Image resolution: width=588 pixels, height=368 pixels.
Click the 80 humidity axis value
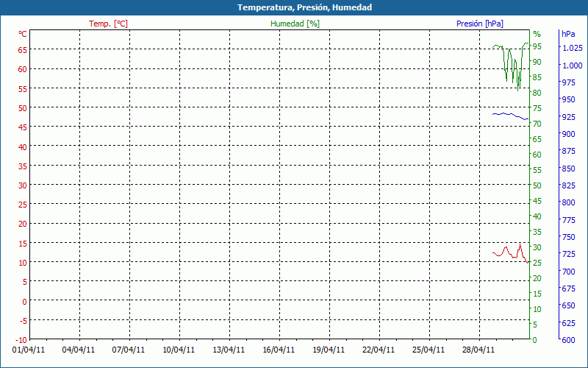(537, 93)
